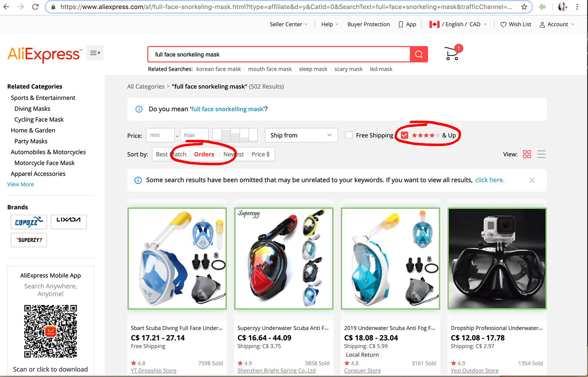Click the AliExpress app QR code

tap(51, 331)
